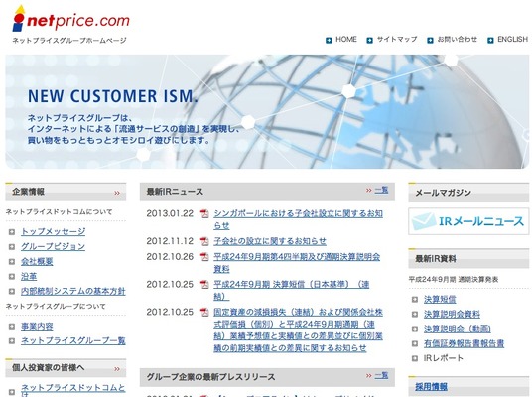Open the 沿革 link

29,276
